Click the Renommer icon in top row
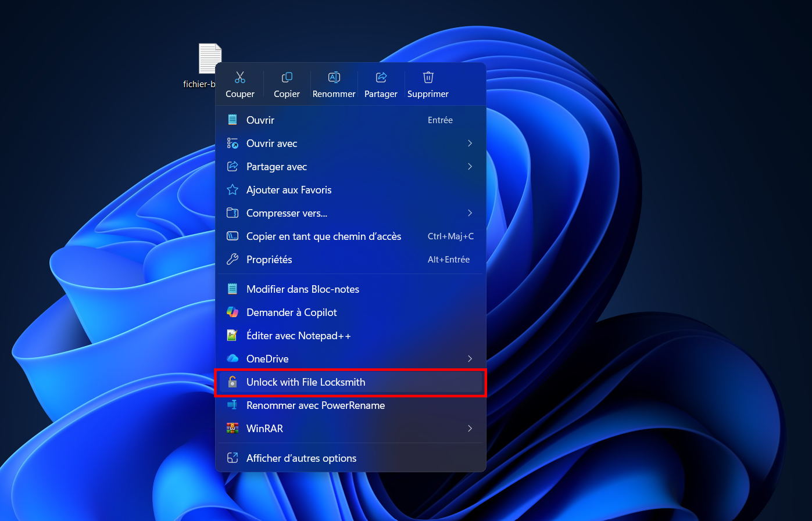This screenshot has width=812, height=521. [334, 77]
